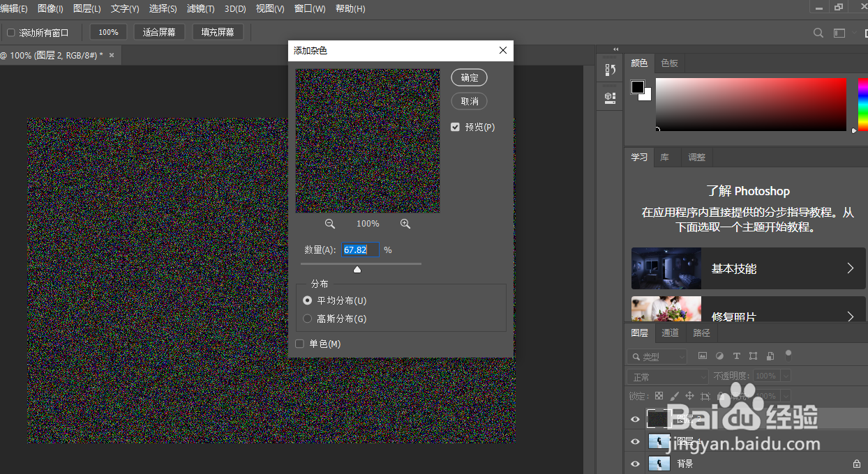Uncheck the 预览(P) checkbox

point(456,127)
